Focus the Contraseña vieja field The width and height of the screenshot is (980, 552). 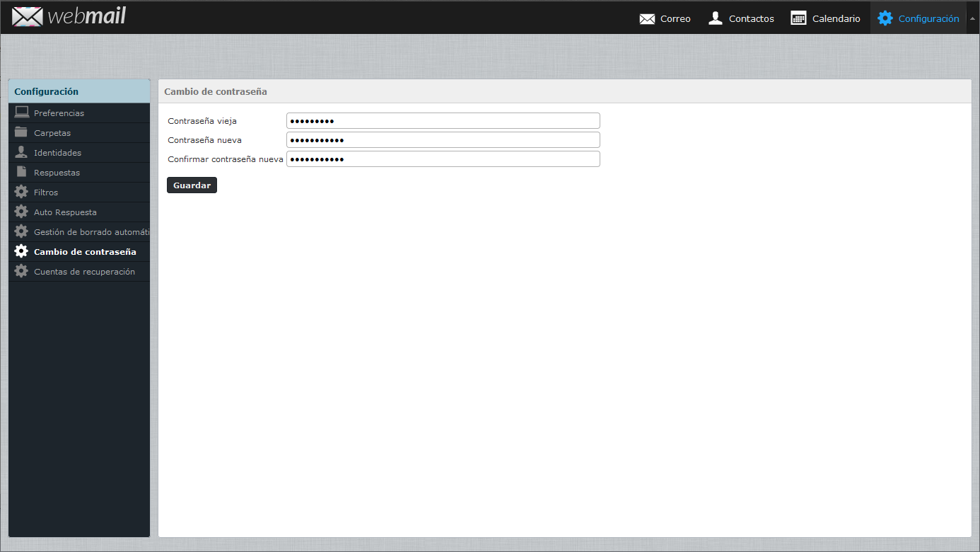pos(443,121)
